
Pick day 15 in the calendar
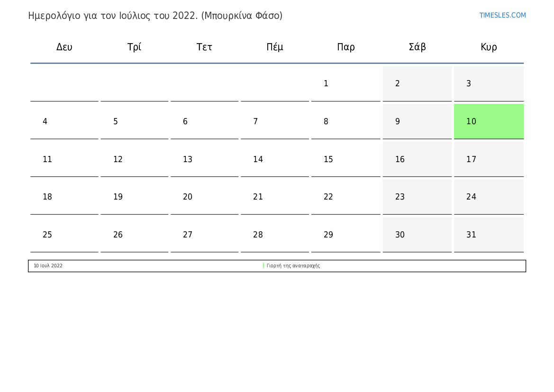(x=345, y=159)
